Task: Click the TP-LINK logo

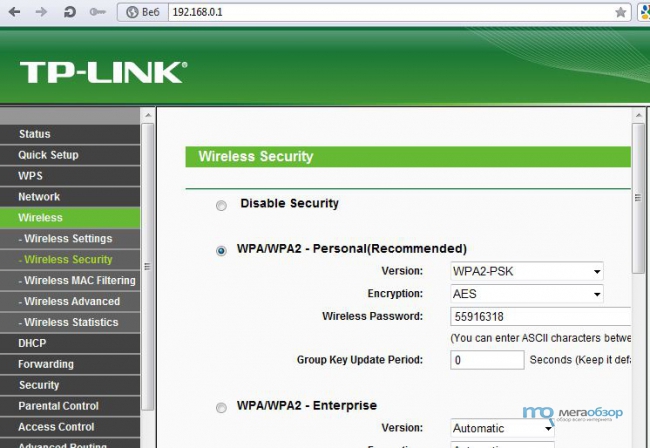Action: tap(103, 72)
